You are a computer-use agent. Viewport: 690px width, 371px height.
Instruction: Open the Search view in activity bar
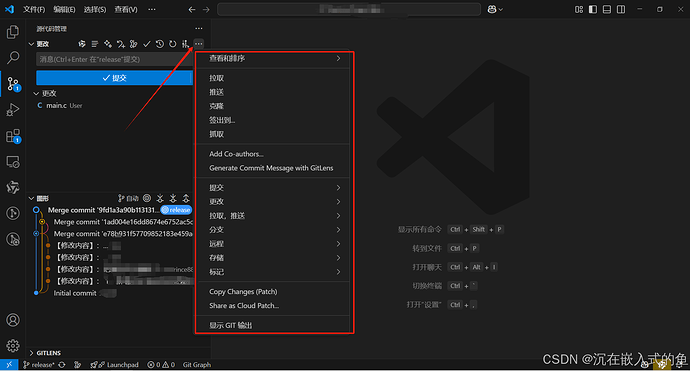pyautogui.click(x=13, y=57)
